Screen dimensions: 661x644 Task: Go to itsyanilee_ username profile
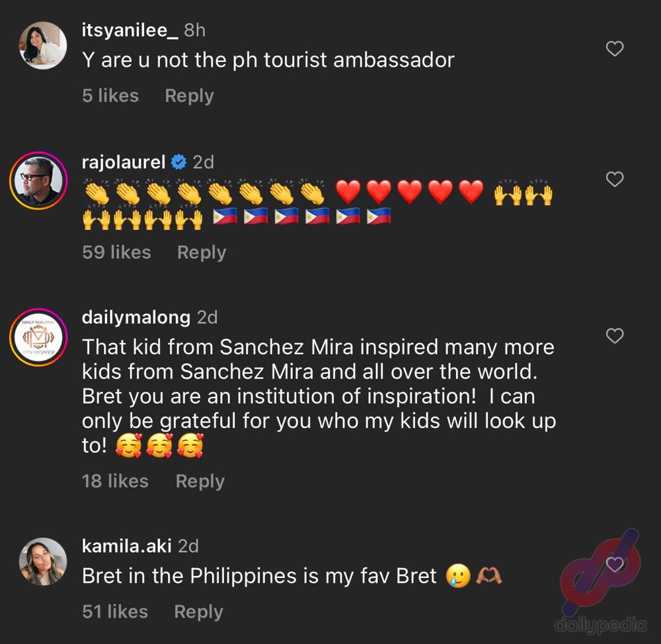point(130,30)
